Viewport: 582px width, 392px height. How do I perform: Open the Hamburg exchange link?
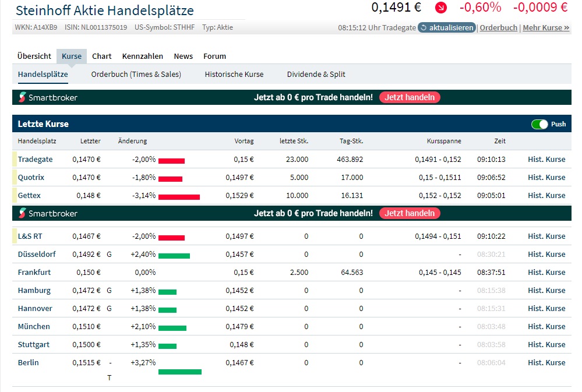pos(34,291)
